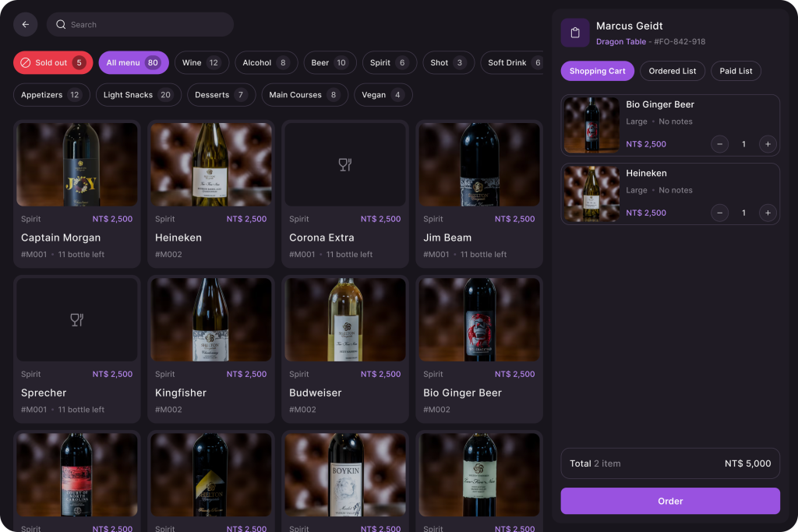Select the Soft Drink category chip
This screenshot has height=532, width=798.
tap(512, 62)
